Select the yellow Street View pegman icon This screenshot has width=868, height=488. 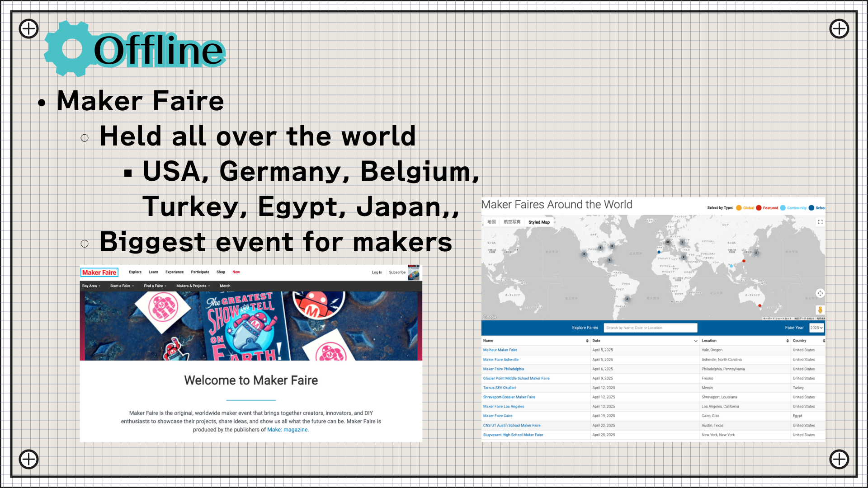tap(820, 310)
